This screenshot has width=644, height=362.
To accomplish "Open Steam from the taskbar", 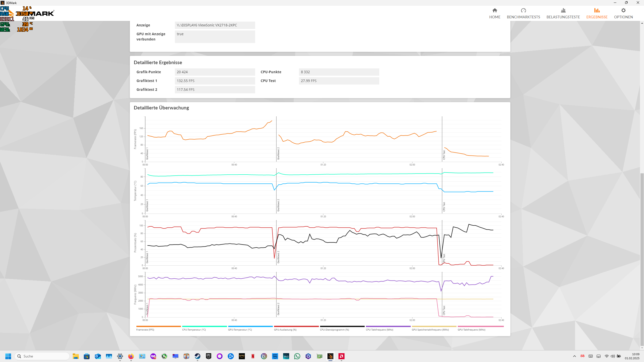I will point(198,356).
